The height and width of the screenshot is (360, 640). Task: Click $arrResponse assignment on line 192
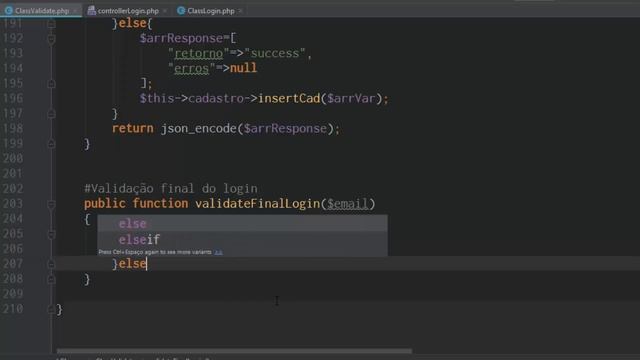(181, 38)
